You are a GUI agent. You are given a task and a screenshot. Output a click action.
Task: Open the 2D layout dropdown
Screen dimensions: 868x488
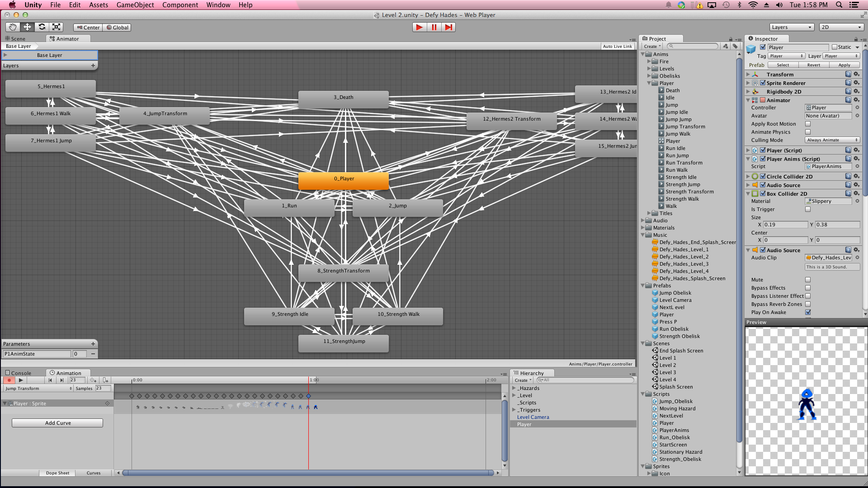[x=841, y=27]
